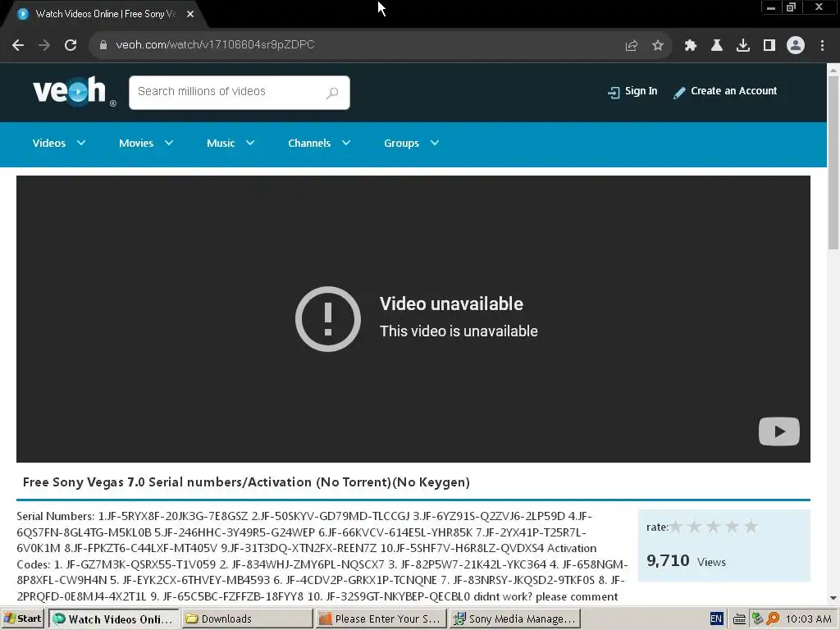This screenshot has width=840, height=630.
Task: Click the Free Sony Vegas 7.0 video title
Action: 246,482
